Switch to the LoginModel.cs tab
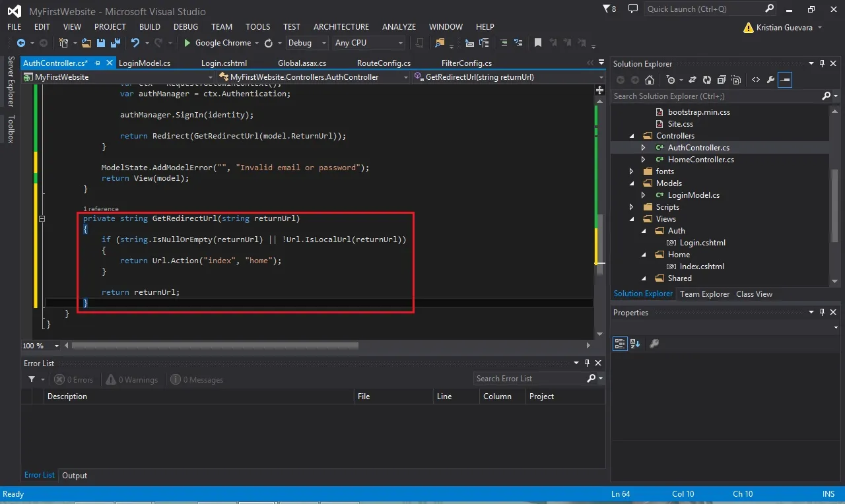The image size is (845, 504). click(145, 63)
